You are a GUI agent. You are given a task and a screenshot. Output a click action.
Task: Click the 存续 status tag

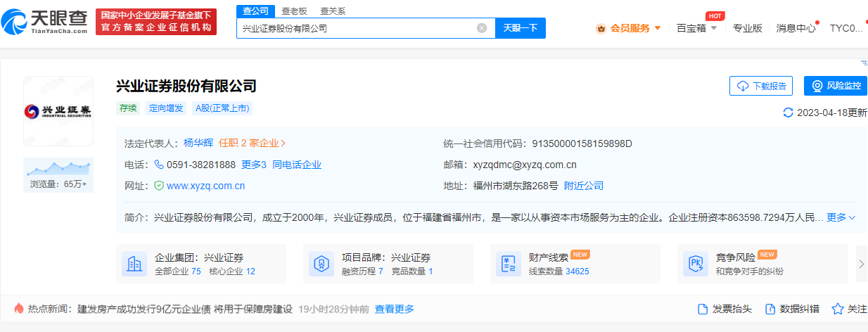click(x=128, y=108)
